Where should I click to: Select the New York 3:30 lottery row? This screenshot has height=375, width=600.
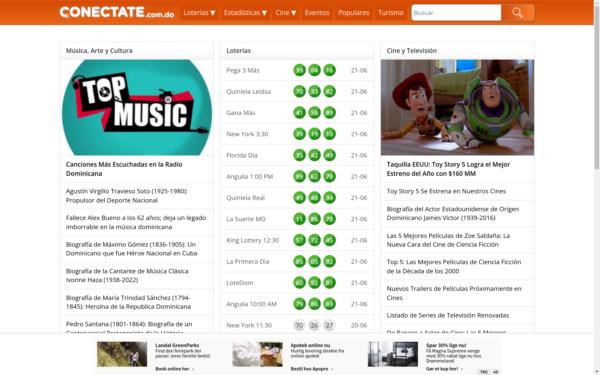[297, 134]
